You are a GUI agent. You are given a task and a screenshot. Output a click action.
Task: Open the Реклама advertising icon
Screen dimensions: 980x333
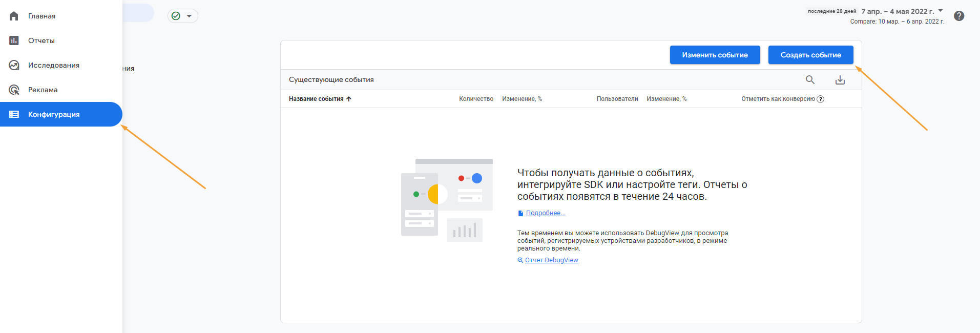coord(14,90)
